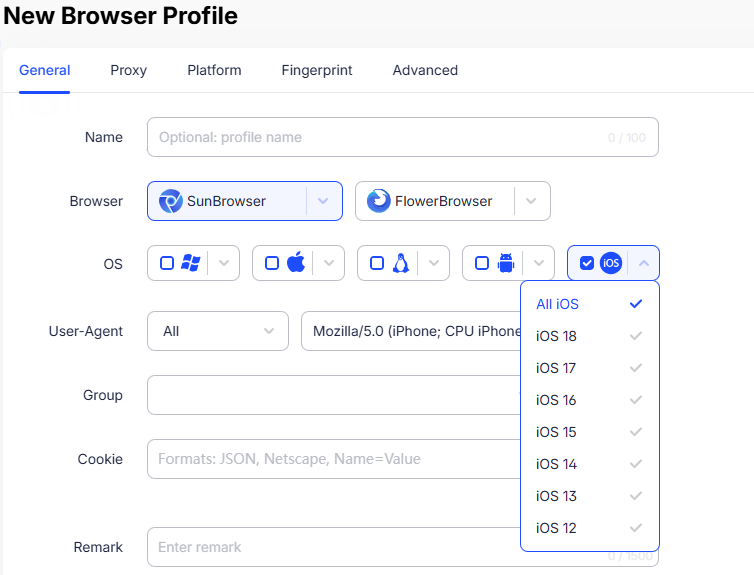
Task: Click the Group selection field
Action: (334, 395)
